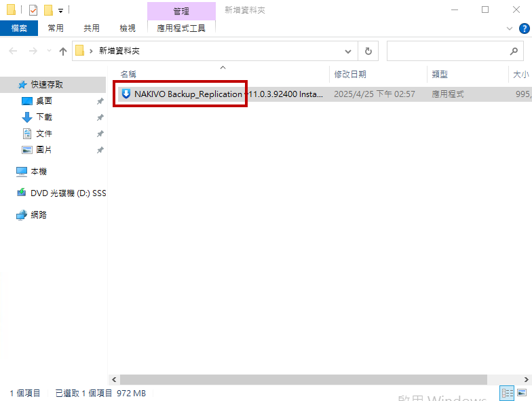Open the 檔案 file menu tab

tap(19, 28)
